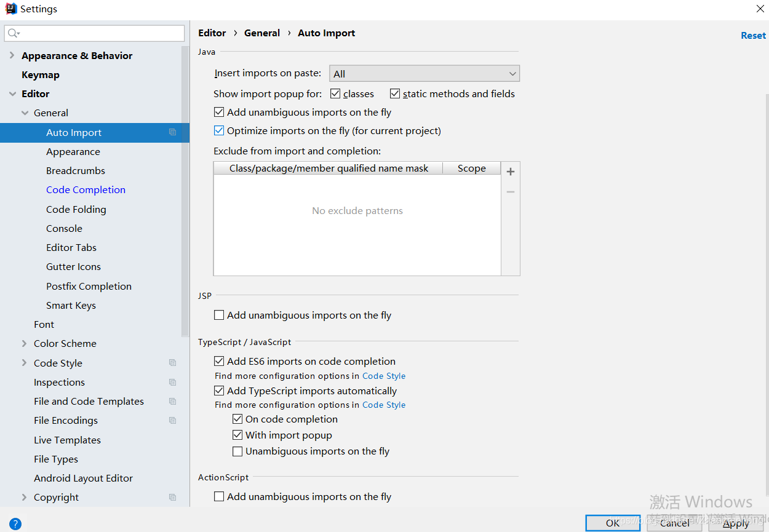Collapse the Editor tree section
Image resolution: width=769 pixels, height=532 pixels.
click(12, 93)
